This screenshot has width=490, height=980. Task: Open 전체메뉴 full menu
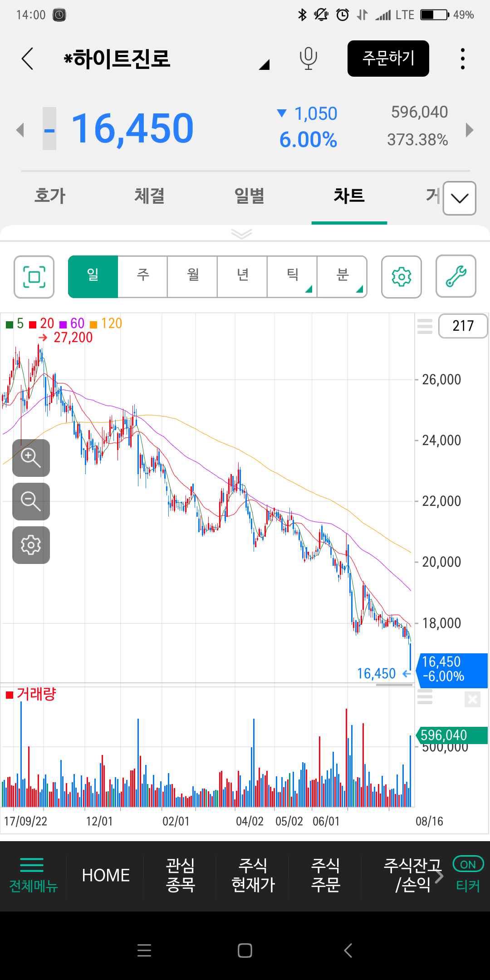(33, 875)
